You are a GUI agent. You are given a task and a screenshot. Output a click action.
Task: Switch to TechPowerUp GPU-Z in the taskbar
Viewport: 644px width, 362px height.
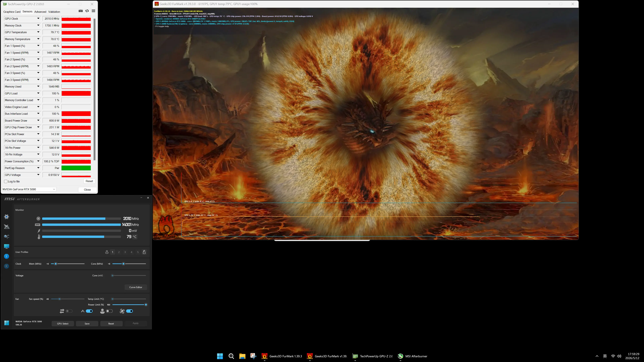click(x=373, y=356)
